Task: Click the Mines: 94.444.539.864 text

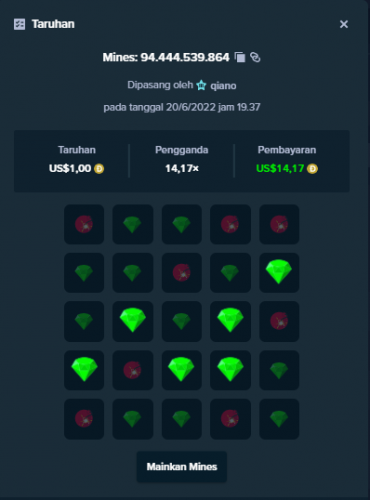Action: coord(166,57)
